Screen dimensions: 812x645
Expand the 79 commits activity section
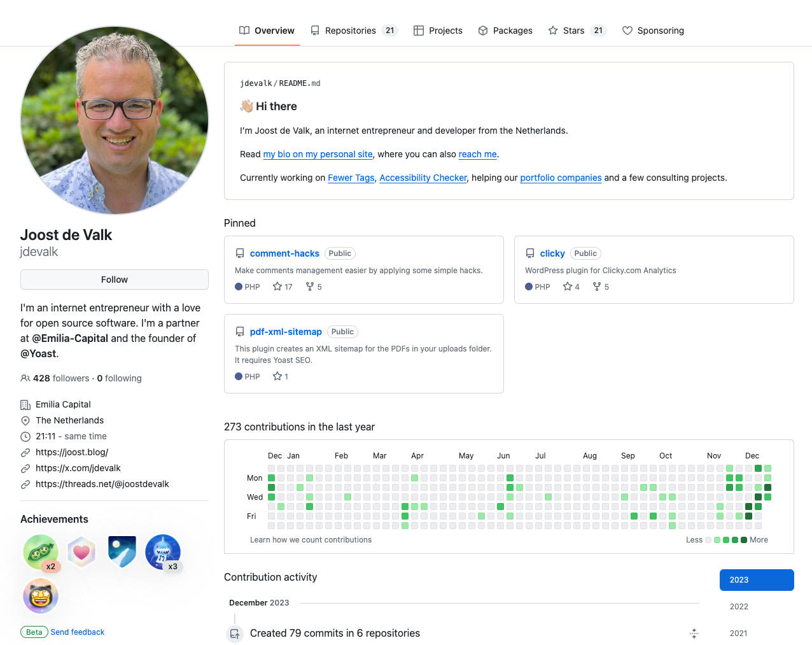click(x=694, y=633)
